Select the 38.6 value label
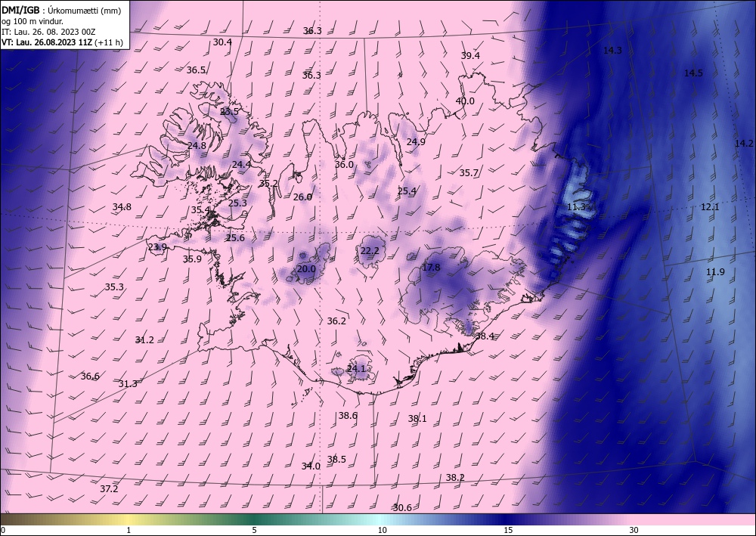756x536 pixels. tap(348, 415)
